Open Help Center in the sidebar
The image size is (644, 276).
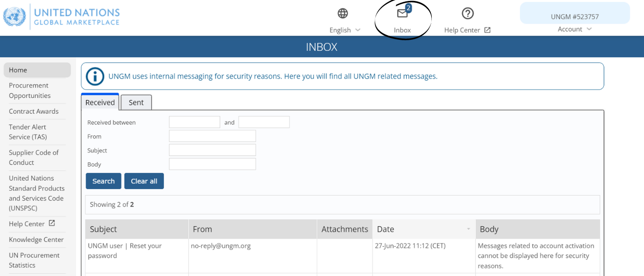pos(26,224)
